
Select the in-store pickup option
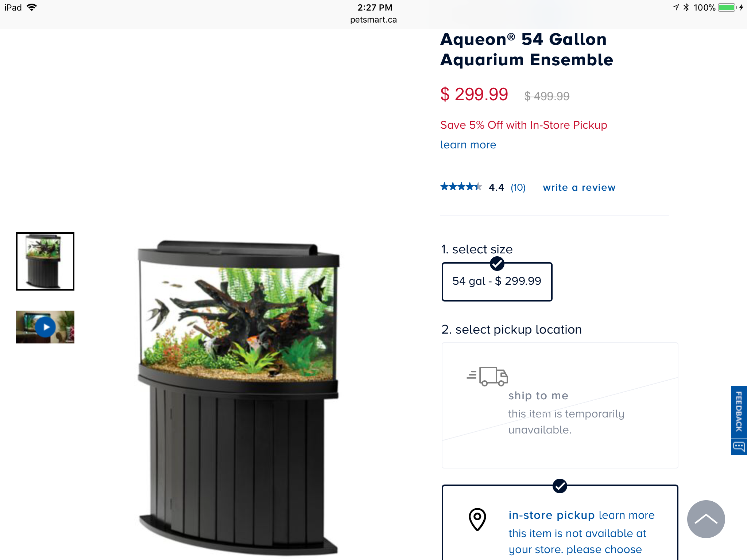(560, 523)
